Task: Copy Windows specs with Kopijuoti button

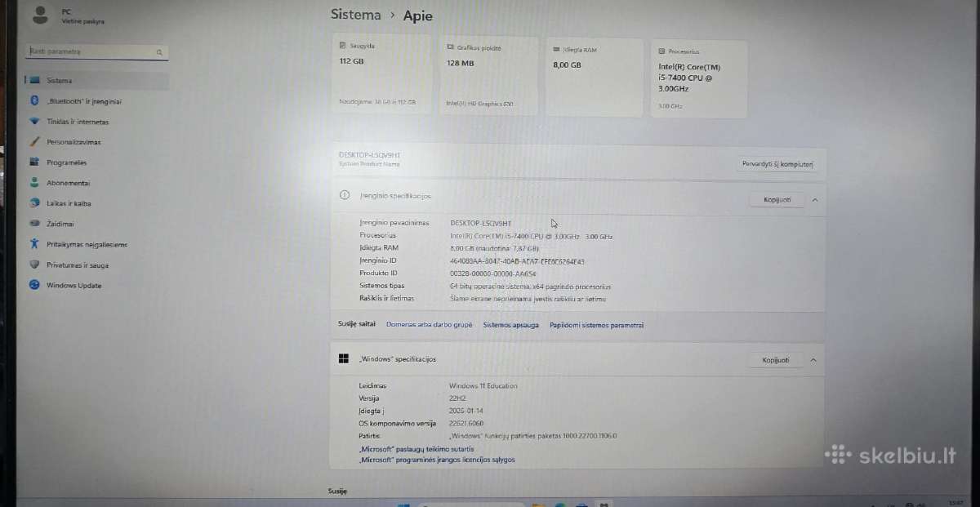Action: coord(776,360)
